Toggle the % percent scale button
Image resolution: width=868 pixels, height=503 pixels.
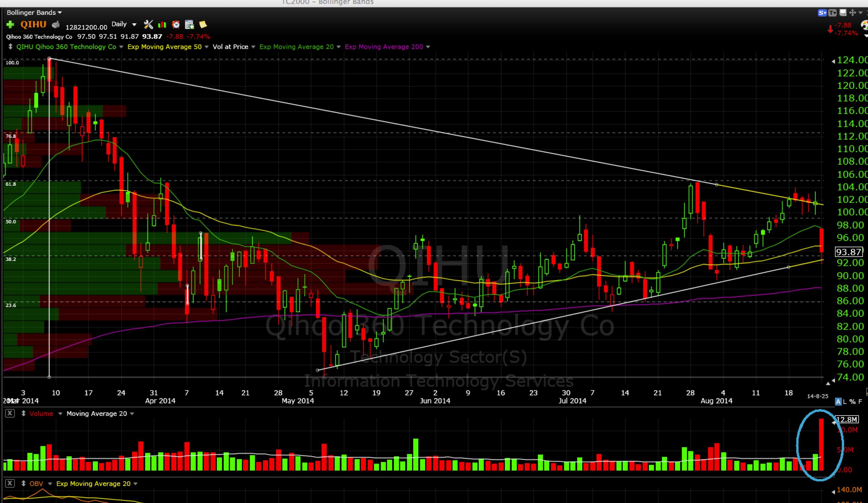(x=852, y=402)
